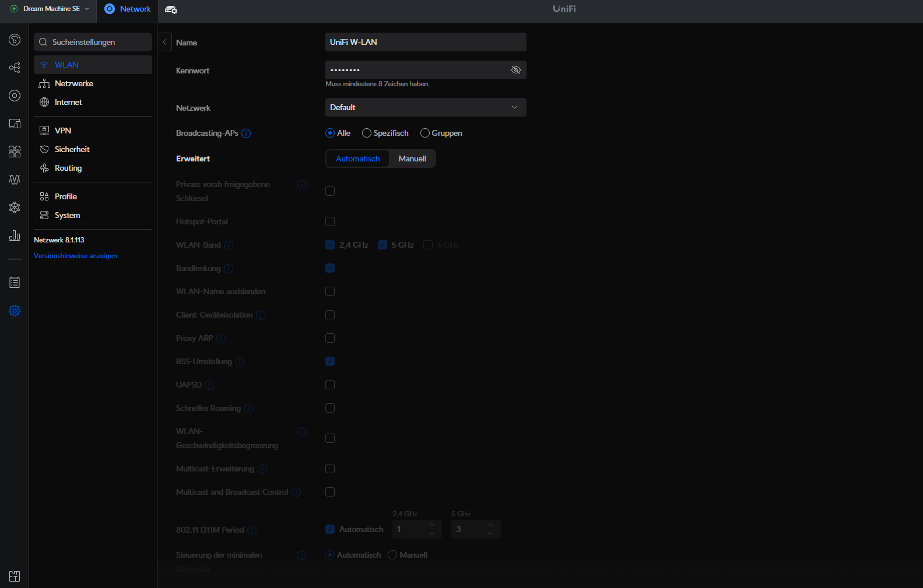Open UniFi devices target icon
The width and height of the screenshot is (923, 588).
[15, 96]
